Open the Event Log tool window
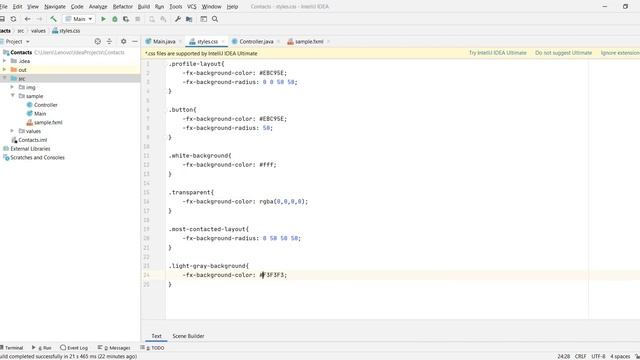The height and width of the screenshot is (360, 640). click(74, 348)
